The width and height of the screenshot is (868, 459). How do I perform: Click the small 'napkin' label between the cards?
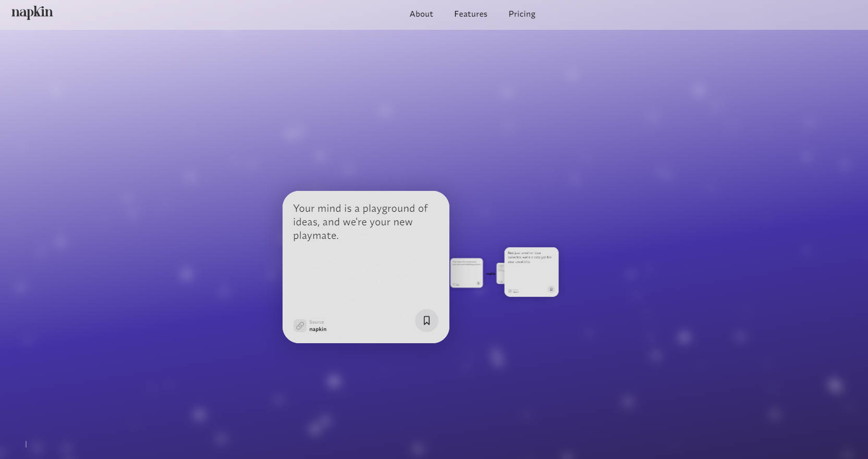[x=491, y=274]
